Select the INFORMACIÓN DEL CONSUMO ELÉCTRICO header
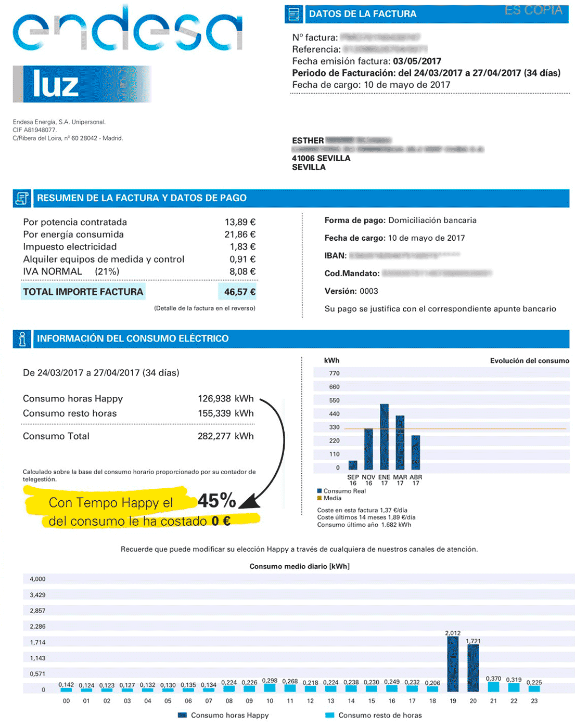575x728 pixels. click(x=133, y=339)
